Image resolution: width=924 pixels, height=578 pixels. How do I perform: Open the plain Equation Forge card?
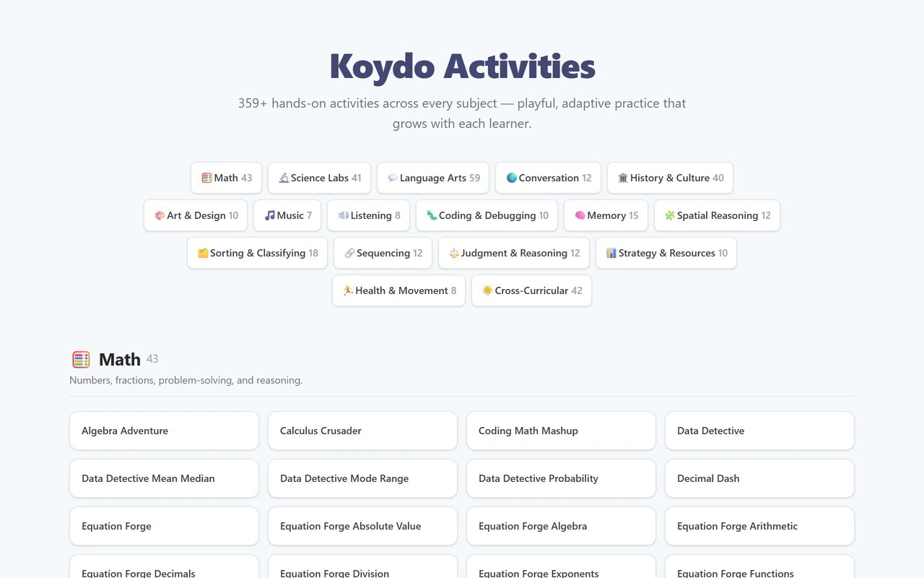164,526
